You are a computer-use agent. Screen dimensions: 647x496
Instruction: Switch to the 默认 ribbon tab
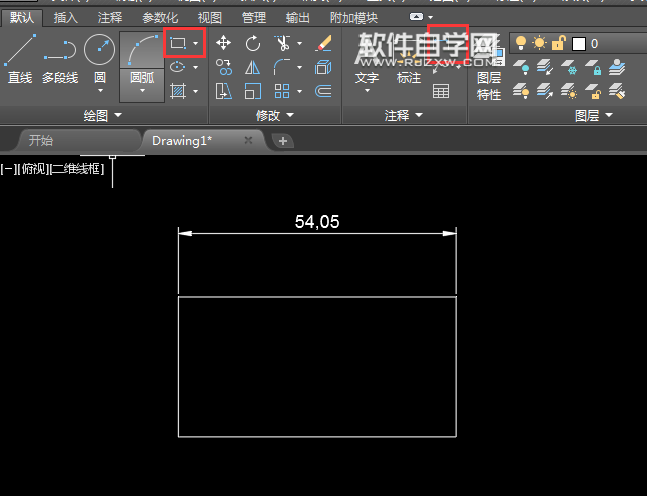tap(22, 18)
